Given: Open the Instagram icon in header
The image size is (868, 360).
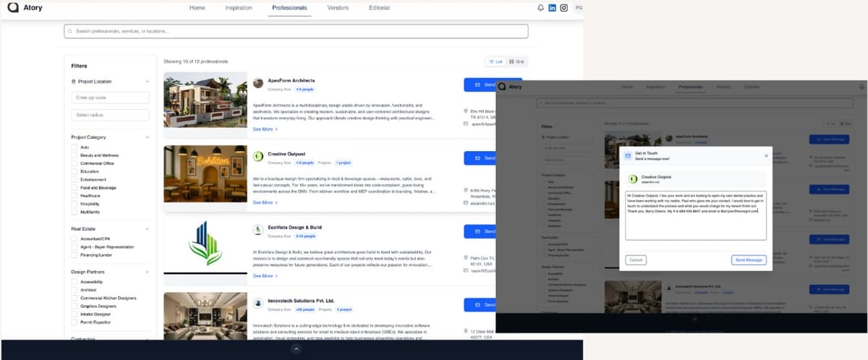Looking at the screenshot, I should [x=564, y=8].
